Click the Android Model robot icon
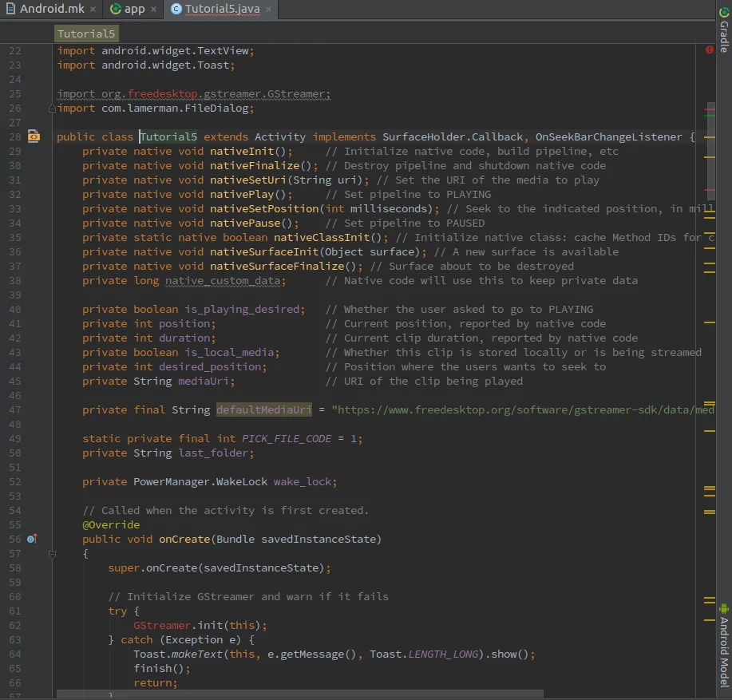 [724, 609]
